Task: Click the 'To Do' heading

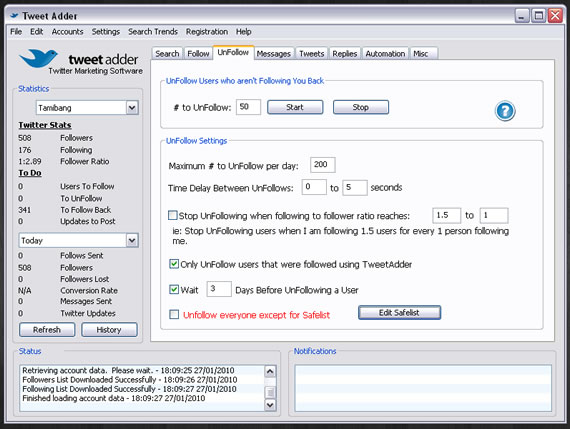Action: point(30,173)
